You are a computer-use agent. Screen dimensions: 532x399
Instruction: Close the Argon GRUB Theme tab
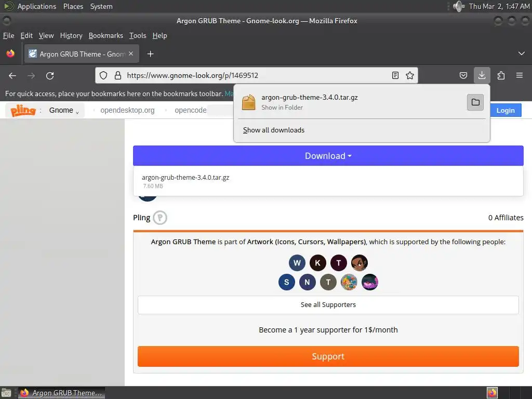pos(131,54)
